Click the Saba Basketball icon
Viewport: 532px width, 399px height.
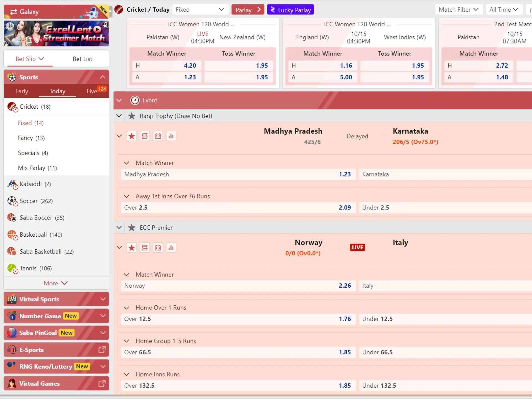[12, 252]
